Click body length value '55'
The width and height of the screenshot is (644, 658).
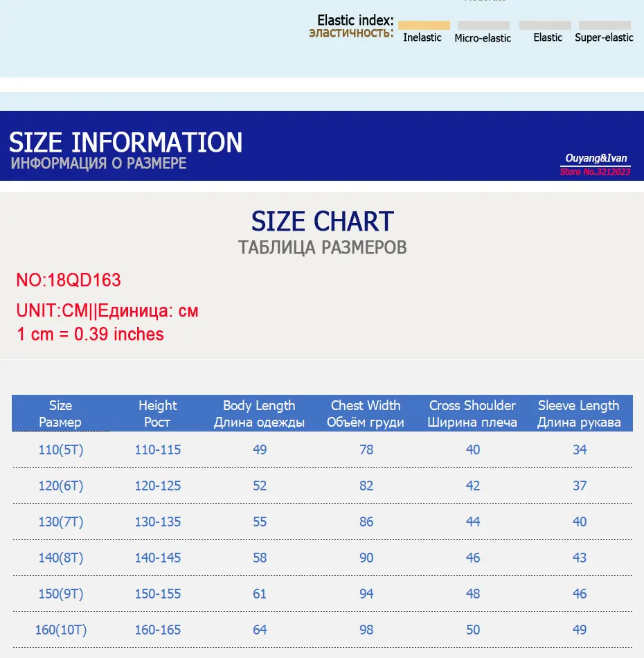260,522
